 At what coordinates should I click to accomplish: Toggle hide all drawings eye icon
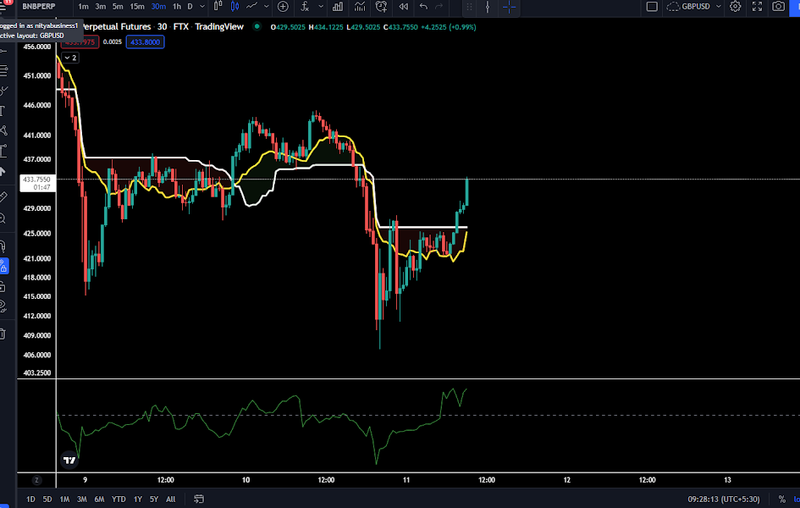pos(4,305)
